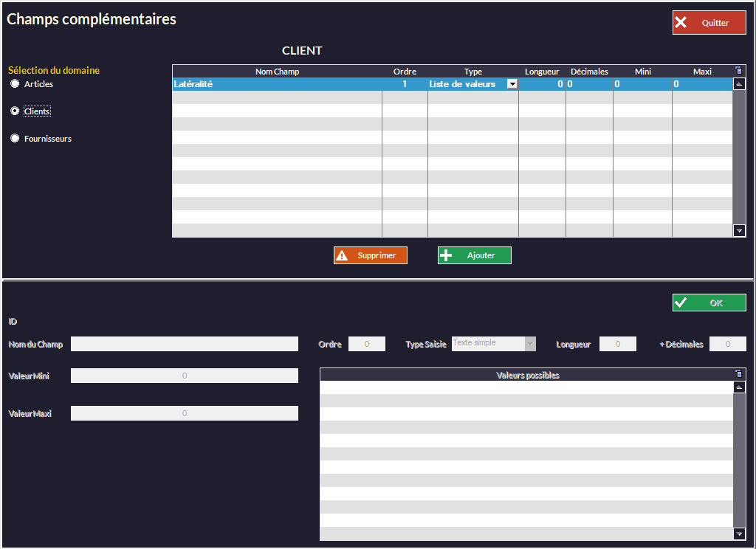The height and width of the screenshot is (549, 756).
Task: Select the Clients domain radio button
Action: click(x=15, y=111)
